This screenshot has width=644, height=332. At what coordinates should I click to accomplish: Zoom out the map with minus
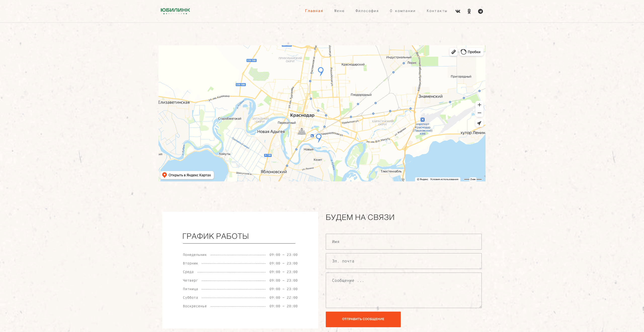click(x=479, y=113)
